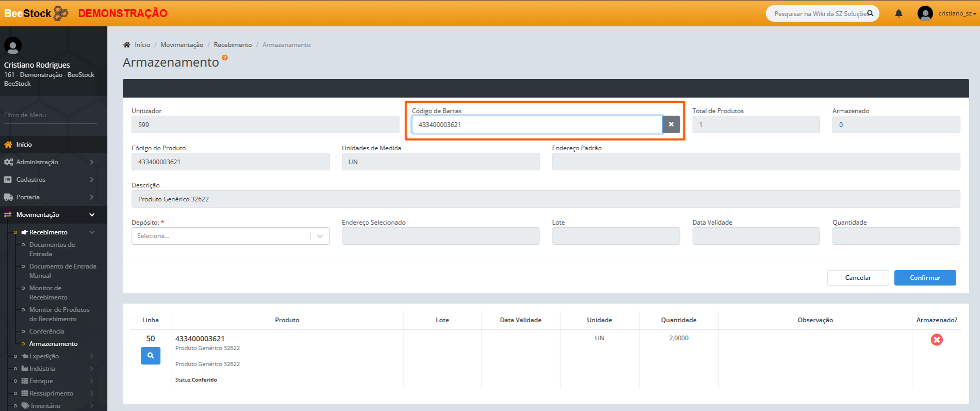
Task: Open the cristiano_sz user menu
Action: pos(948,13)
